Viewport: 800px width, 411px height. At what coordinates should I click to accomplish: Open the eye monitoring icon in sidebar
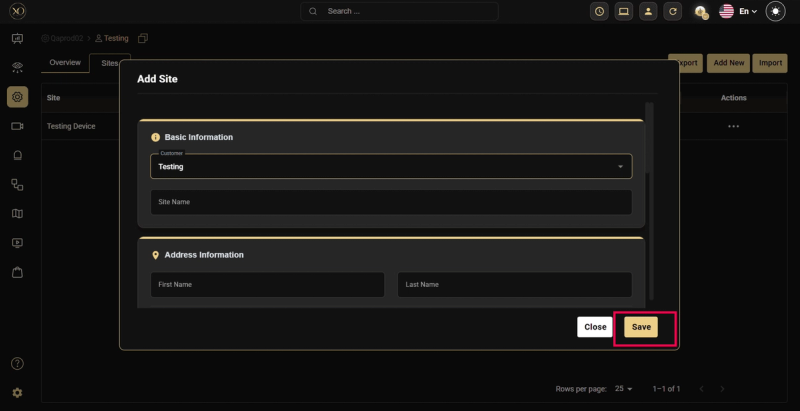pos(17,67)
